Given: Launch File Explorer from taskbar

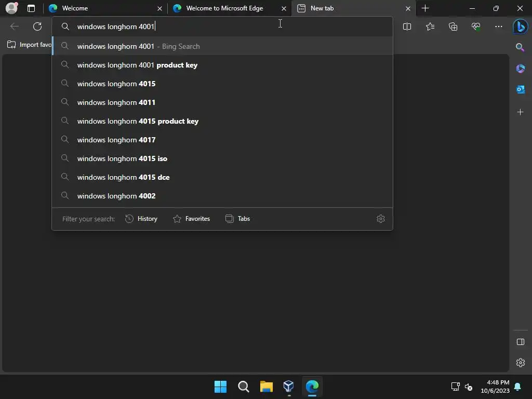Looking at the screenshot, I should pyautogui.click(x=267, y=387).
